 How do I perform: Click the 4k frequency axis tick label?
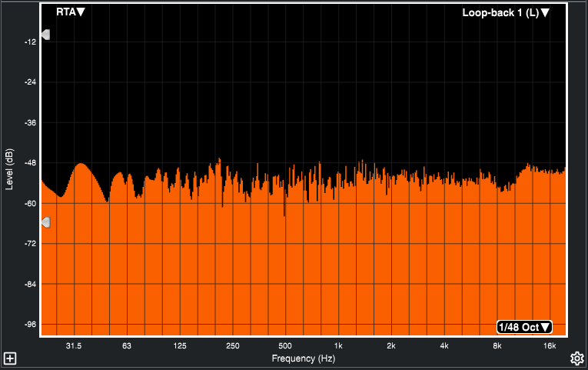[x=444, y=346]
